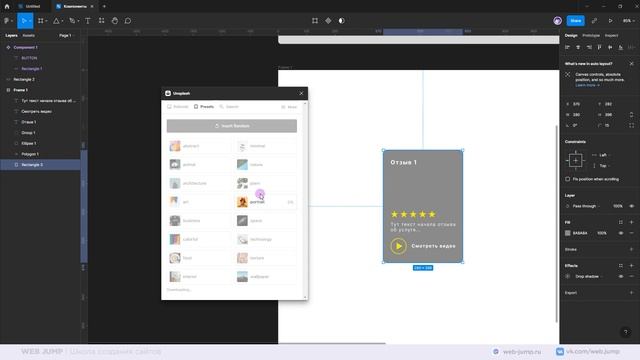
Task: Click the Align top icon
Action: click(x=599, y=47)
